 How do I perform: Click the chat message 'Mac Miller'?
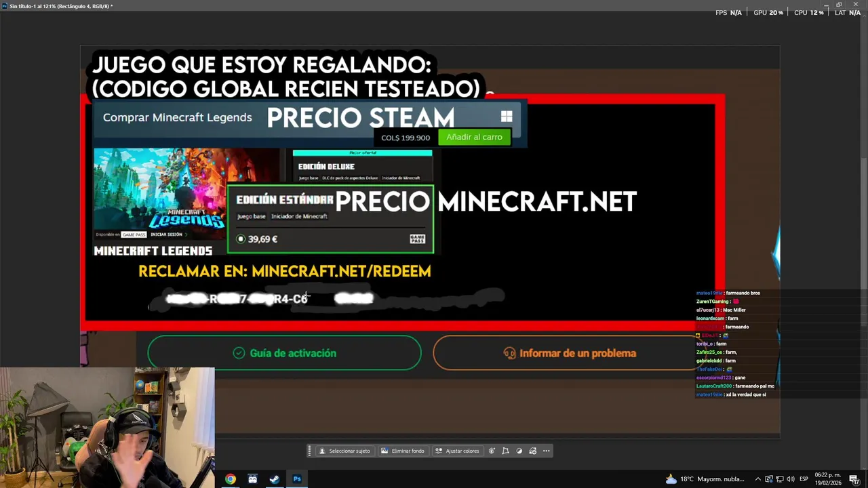click(x=721, y=310)
